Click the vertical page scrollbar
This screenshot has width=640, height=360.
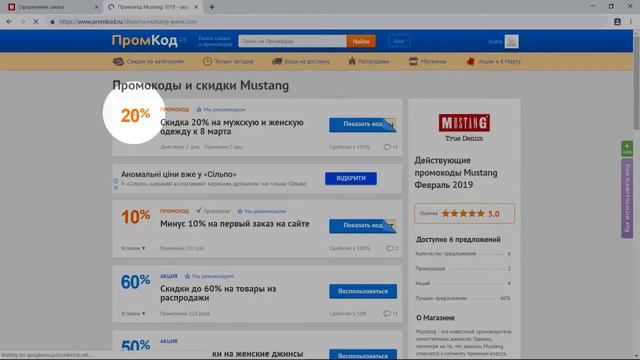tap(636, 82)
